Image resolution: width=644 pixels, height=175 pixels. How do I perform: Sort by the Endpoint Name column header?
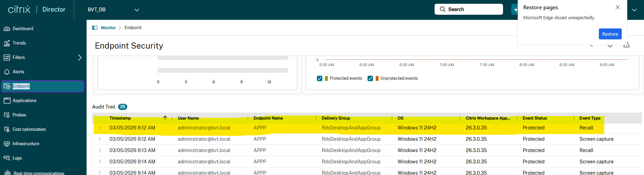pos(268,118)
